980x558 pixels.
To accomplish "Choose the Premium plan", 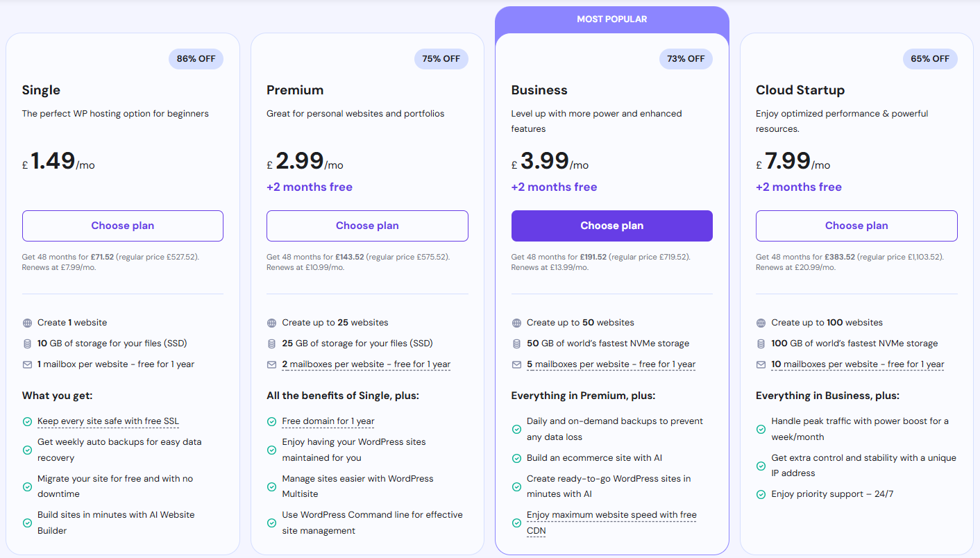I will point(367,226).
